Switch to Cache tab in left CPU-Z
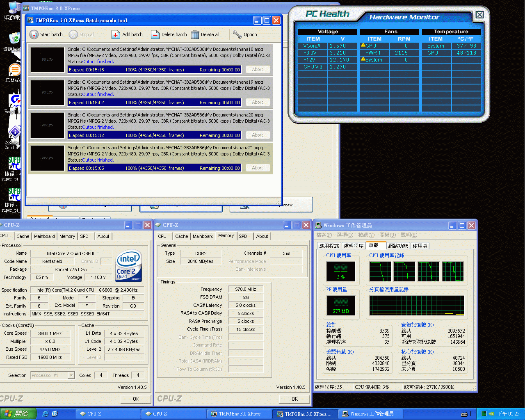The height and width of the screenshot is (420, 525). [23, 236]
